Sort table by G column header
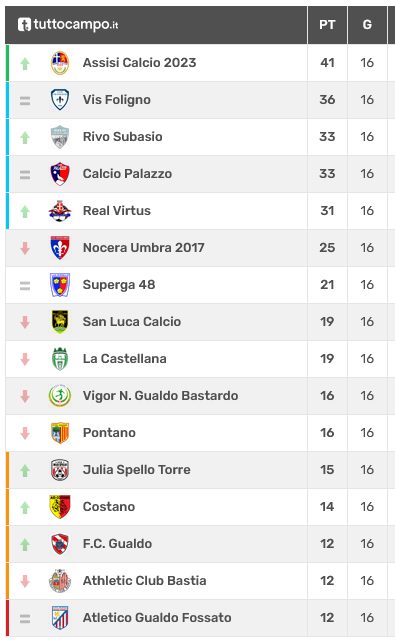This screenshot has width=395, height=644. pyautogui.click(x=367, y=25)
